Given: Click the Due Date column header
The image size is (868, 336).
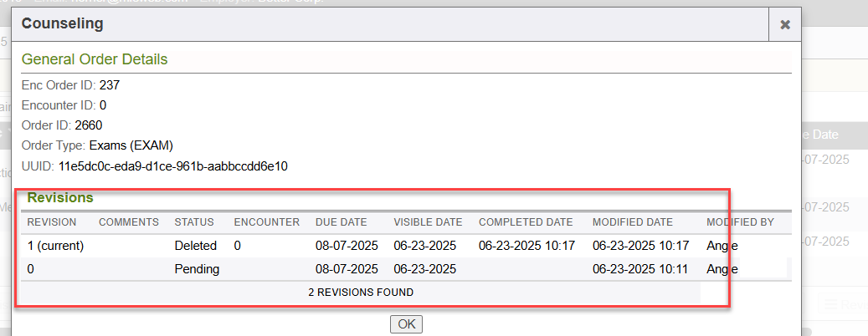Looking at the screenshot, I should pos(341,222).
